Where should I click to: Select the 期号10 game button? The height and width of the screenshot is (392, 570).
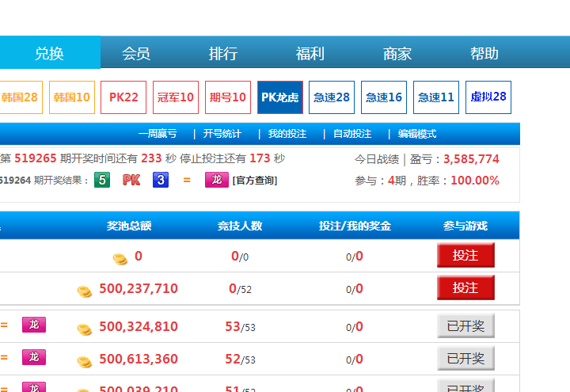coord(228,97)
